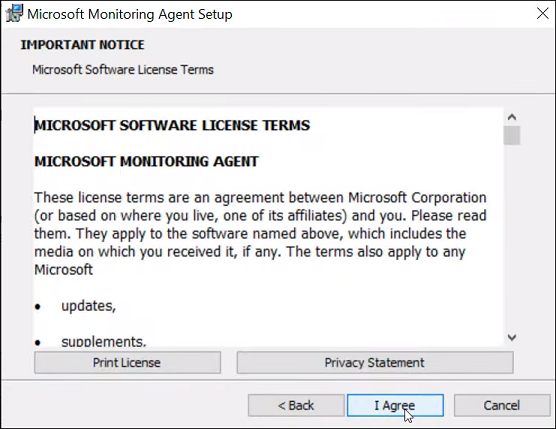Click the license scrollbar thumb
The height and width of the screenshot is (429, 556).
pos(512,135)
